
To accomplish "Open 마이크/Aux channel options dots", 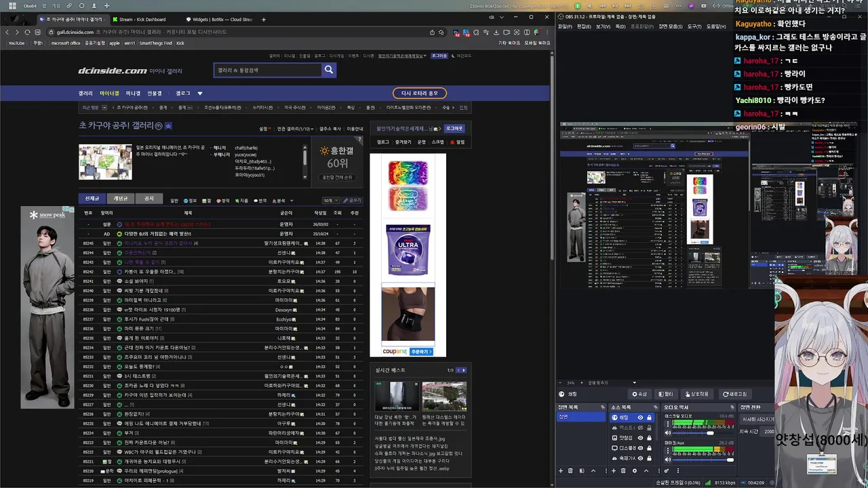I will pos(668,451).
